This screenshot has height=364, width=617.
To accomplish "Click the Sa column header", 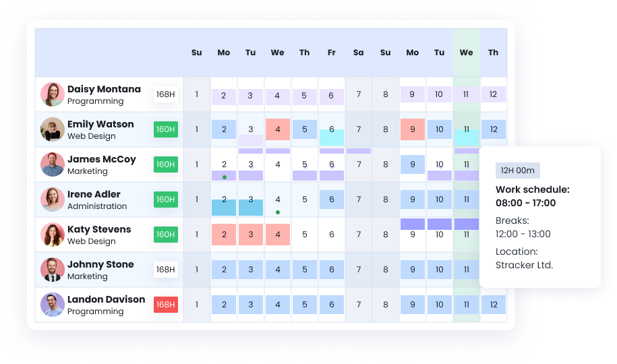I will point(358,53).
